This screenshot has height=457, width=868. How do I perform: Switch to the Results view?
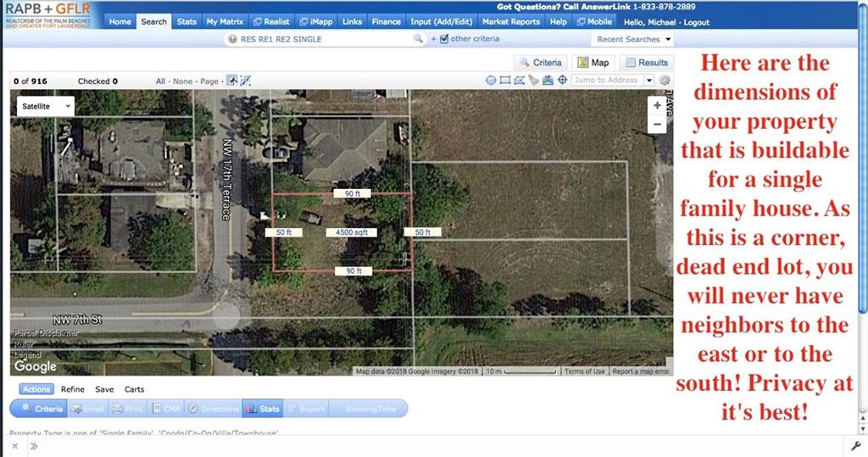pyautogui.click(x=646, y=63)
